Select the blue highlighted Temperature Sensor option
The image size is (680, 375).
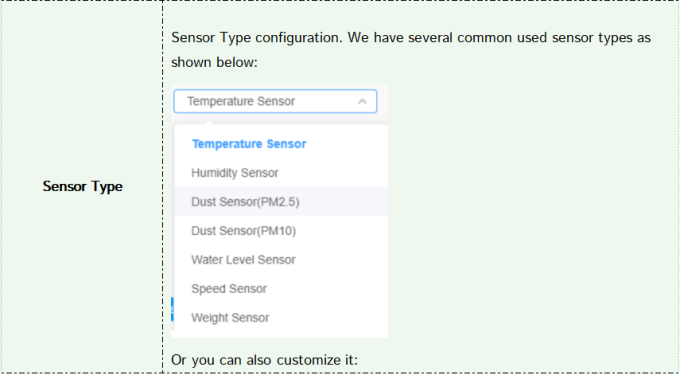249,144
